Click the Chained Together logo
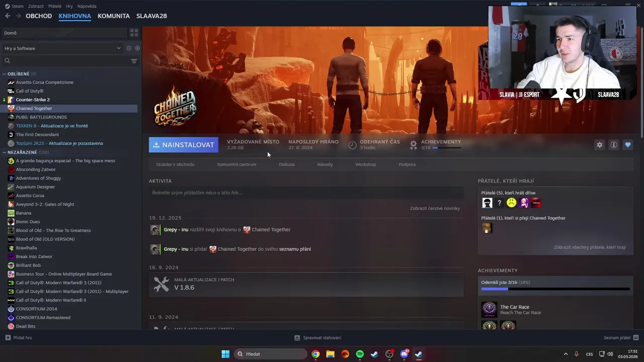 [x=175, y=106]
